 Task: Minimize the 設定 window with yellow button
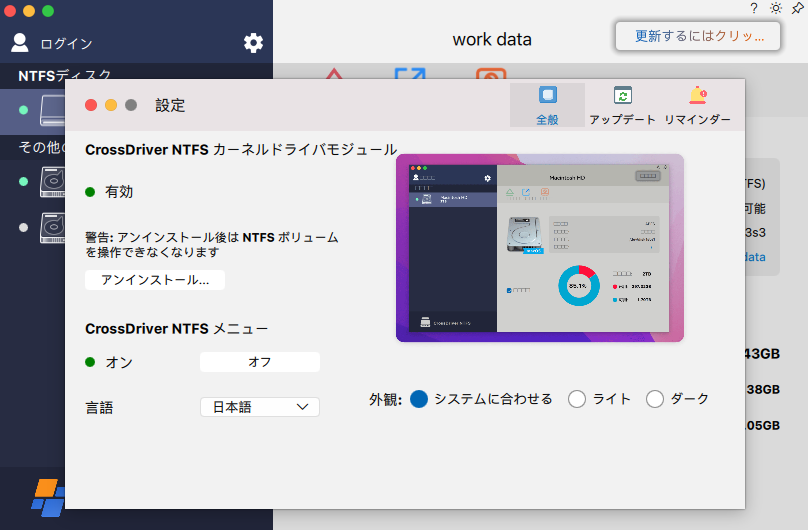[x=111, y=105]
